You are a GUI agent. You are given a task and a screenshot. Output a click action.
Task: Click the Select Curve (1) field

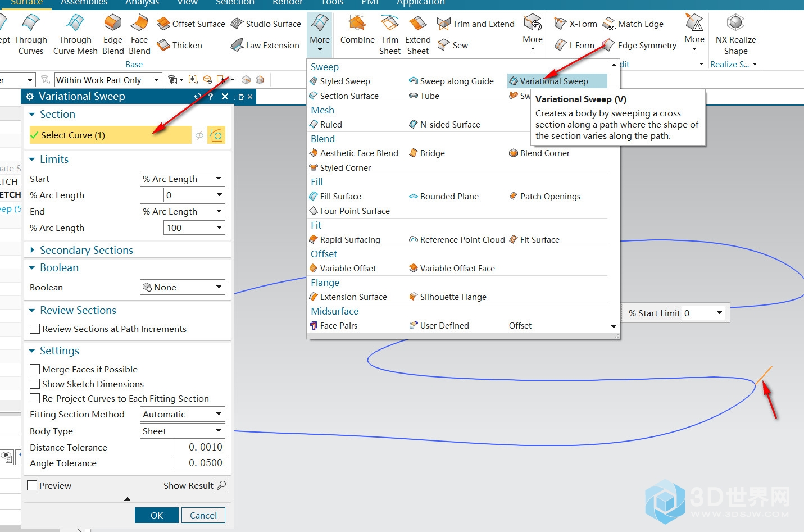point(110,135)
